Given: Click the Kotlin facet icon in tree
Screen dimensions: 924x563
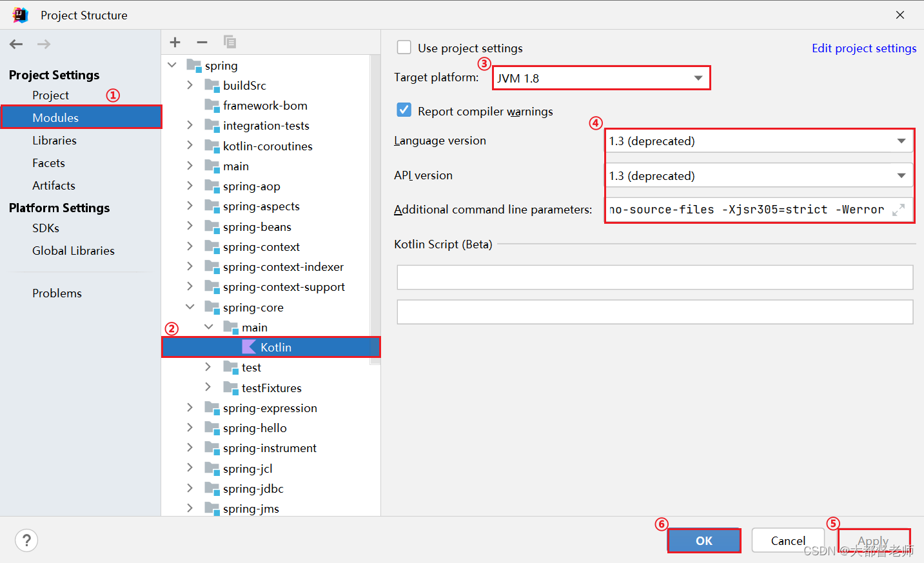Looking at the screenshot, I should 249,347.
